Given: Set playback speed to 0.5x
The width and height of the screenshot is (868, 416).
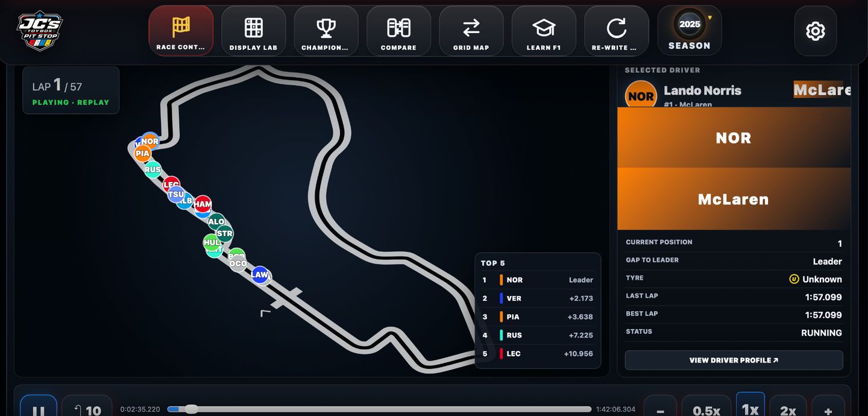Looking at the screenshot, I should pyautogui.click(x=706, y=407).
